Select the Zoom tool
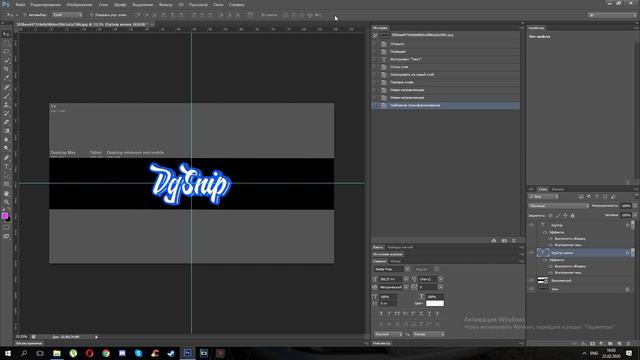 6,202
